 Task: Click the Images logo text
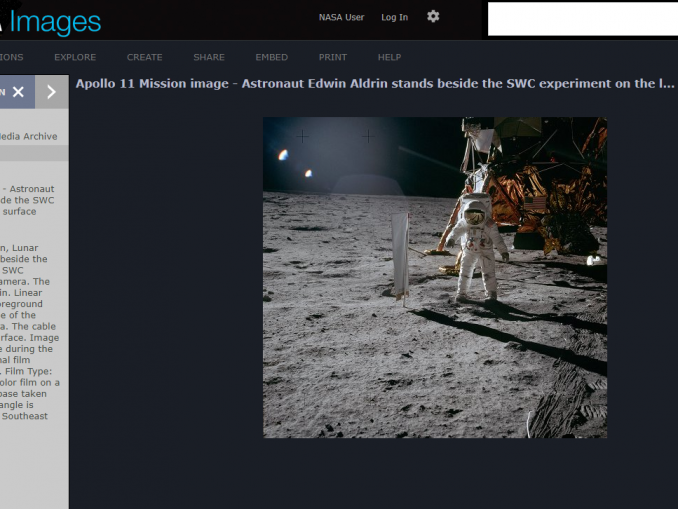click(x=55, y=22)
